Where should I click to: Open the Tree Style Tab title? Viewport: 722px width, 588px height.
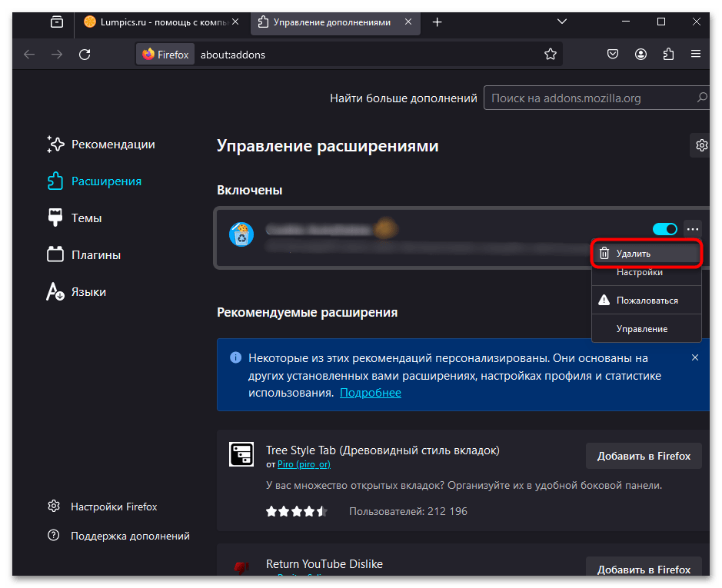click(383, 450)
